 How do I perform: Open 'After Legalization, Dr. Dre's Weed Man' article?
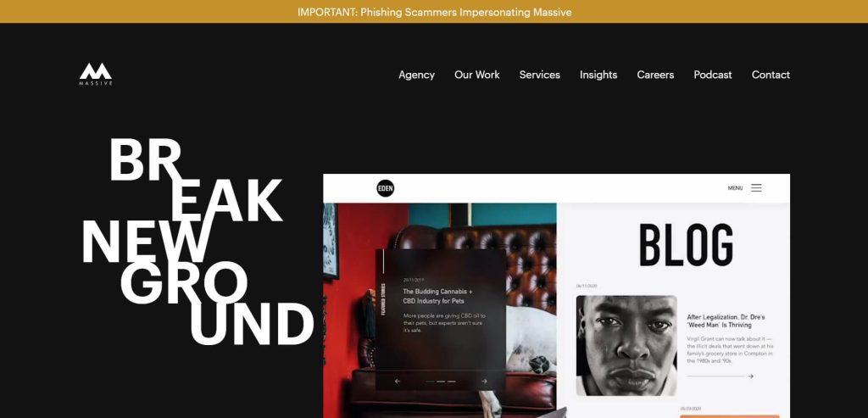(726, 321)
